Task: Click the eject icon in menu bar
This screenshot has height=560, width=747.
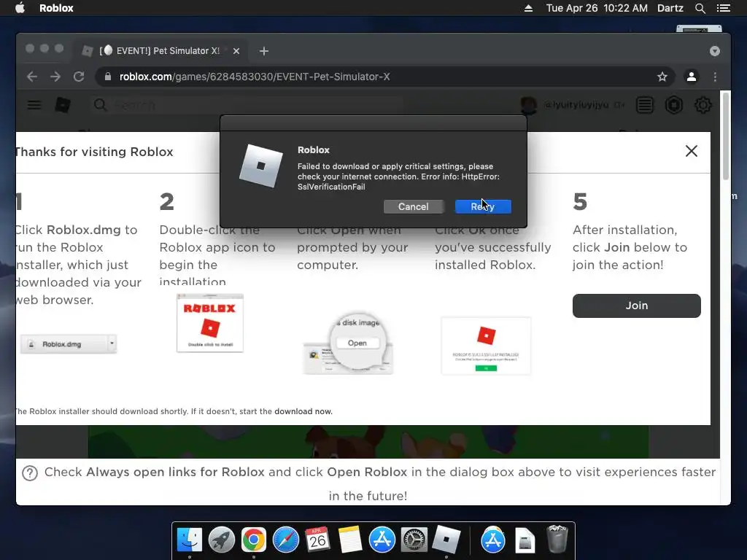Action: click(x=528, y=8)
